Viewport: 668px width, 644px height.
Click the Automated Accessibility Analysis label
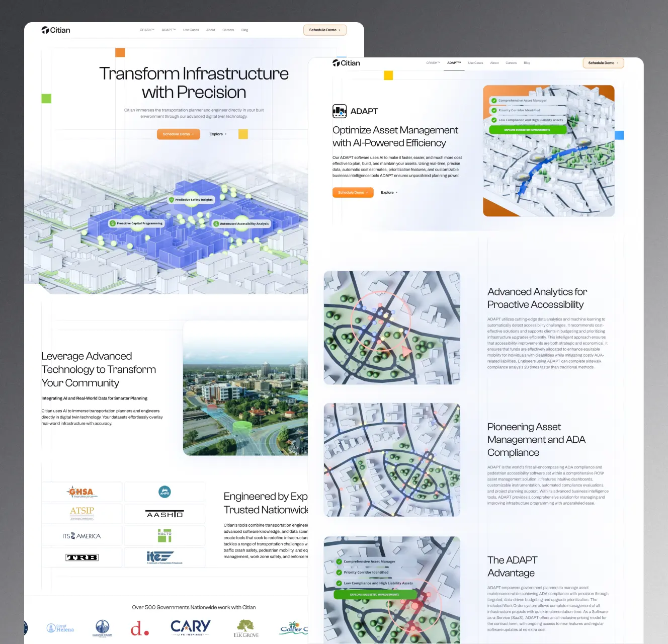click(x=241, y=223)
